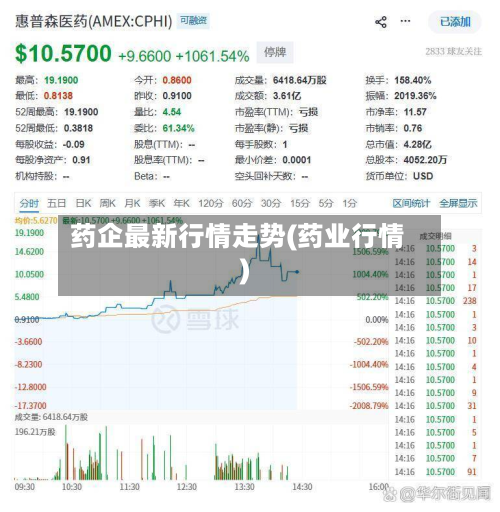
Task: Click the 已添加 button
Action: [455, 22]
